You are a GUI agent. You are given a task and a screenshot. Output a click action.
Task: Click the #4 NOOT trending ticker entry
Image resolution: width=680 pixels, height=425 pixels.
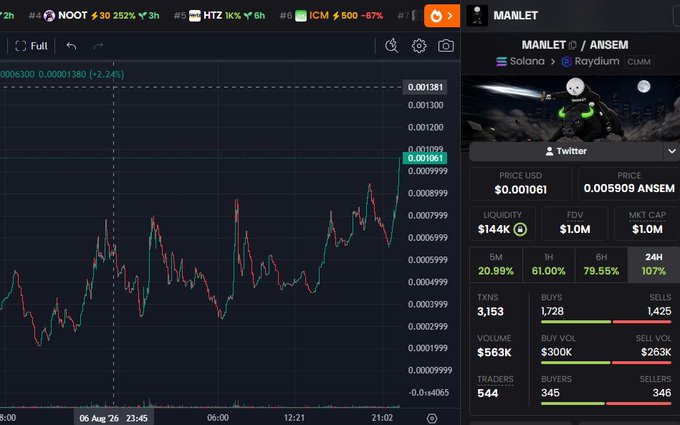point(94,16)
